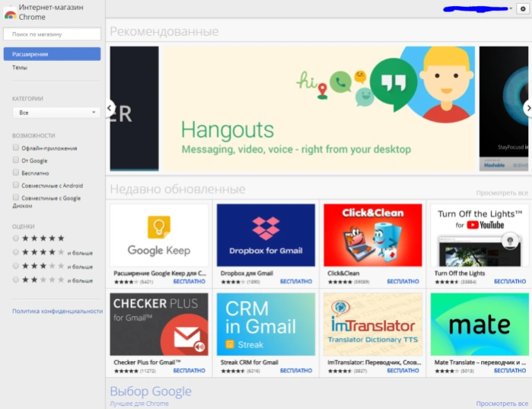532x409 pixels.
Task: Click БЕСПЛАТНО button for Click&Clean
Action: click(403, 281)
